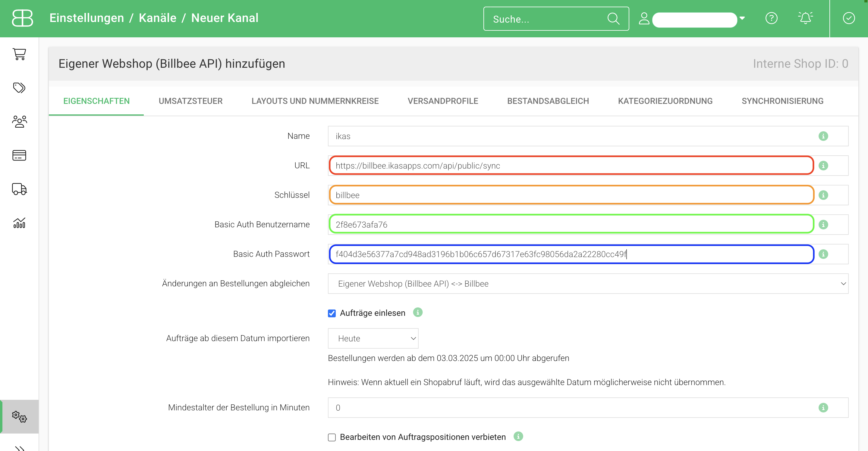This screenshot has height=451, width=868.
Task: Enable Bearbeiten von Auftragspositionen verbieten
Action: tap(332, 437)
